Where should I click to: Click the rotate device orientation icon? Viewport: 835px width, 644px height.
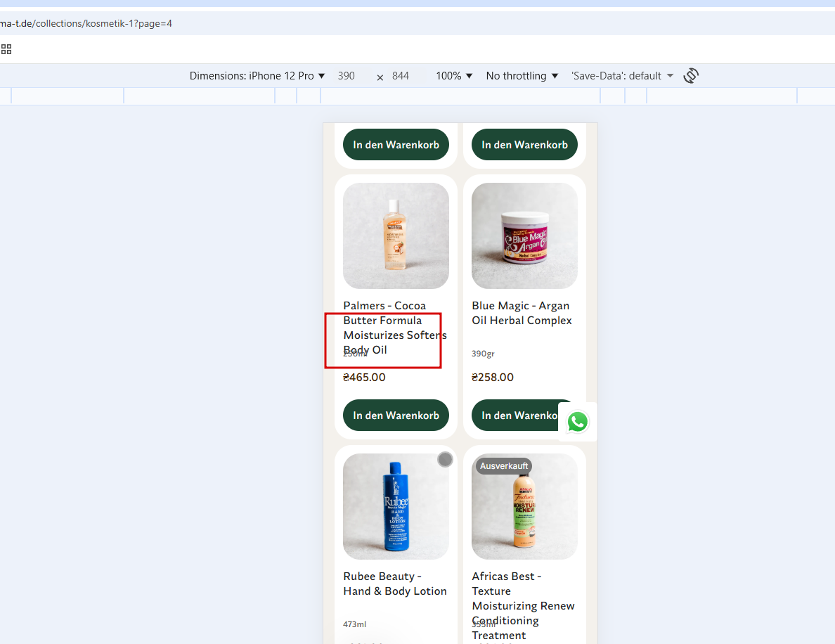[691, 76]
